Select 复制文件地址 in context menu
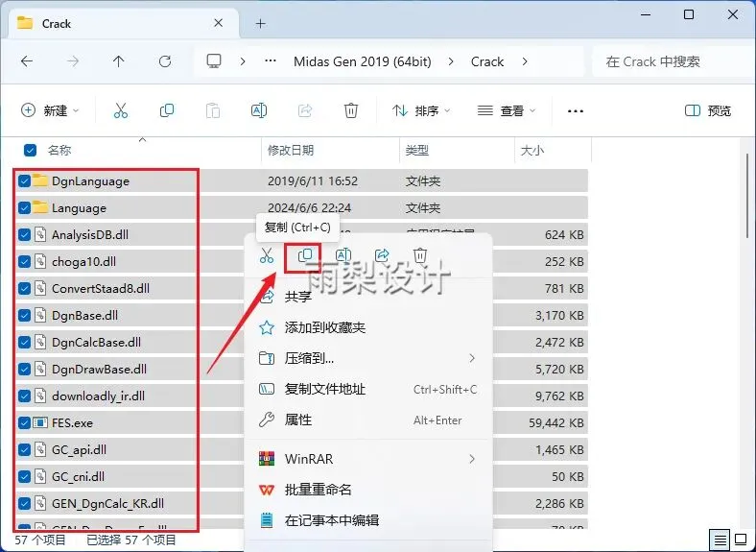756x552 pixels. click(x=368, y=390)
